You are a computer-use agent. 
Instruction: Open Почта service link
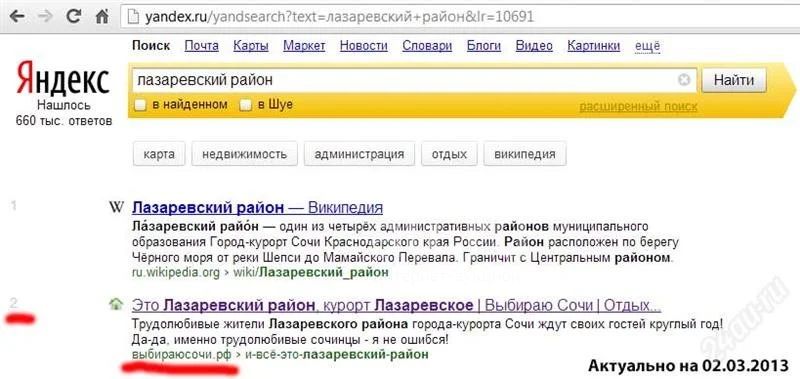[202, 46]
